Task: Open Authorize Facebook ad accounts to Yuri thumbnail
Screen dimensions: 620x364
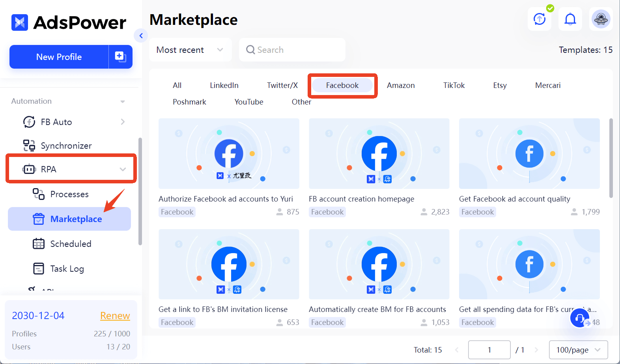Action: click(229, 153)
